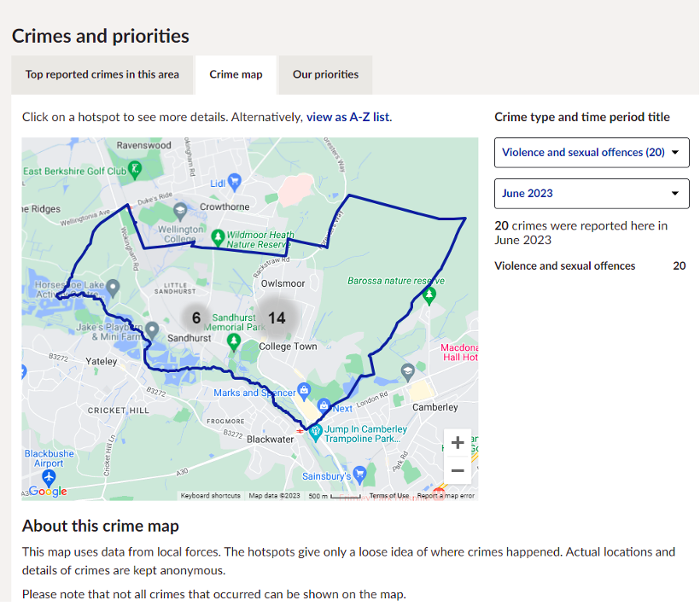Zoom out with the map minus button
This screenshot has width=700, height=606.
tap(458, 470)
